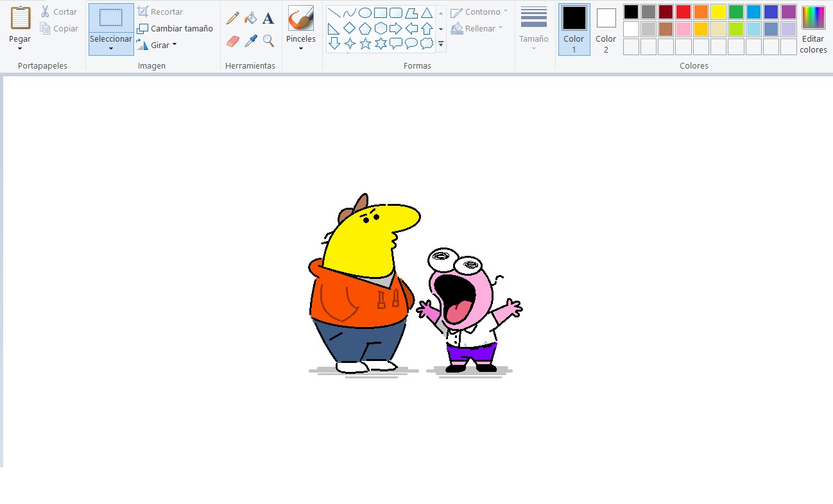Select the Six-point star shape
The image size is (833, 504).
coord(381,44)
